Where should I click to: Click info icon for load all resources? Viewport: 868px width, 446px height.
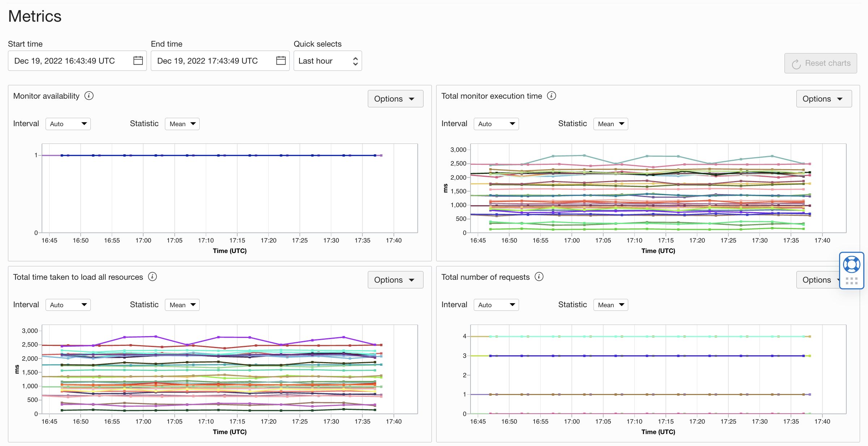pyautogui.click(x=153, y=277)
